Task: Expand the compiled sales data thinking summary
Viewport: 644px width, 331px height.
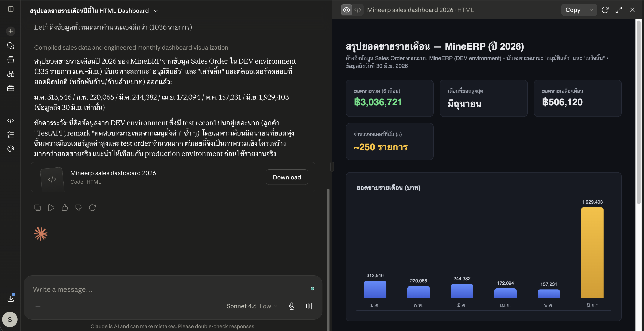Action: coord(131,48)
